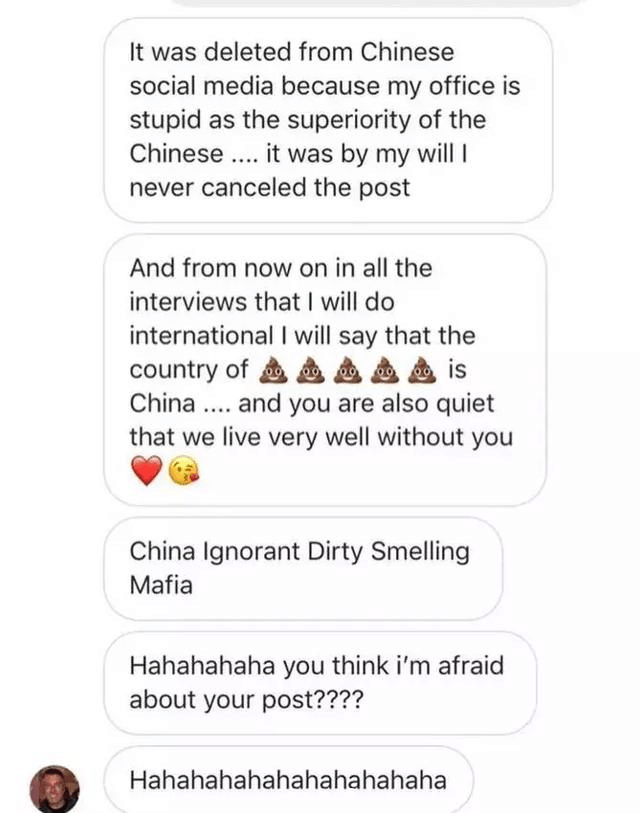Select the 'China Ignorant Dirty Smelling Mafia' message
Screen dimensions: 640x813
(x=303, y=568)
